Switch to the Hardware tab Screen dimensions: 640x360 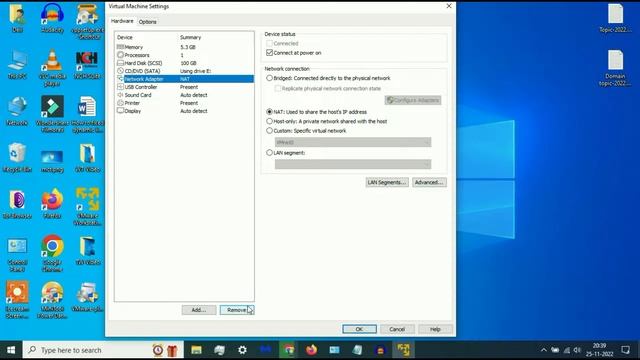point(122,21)
